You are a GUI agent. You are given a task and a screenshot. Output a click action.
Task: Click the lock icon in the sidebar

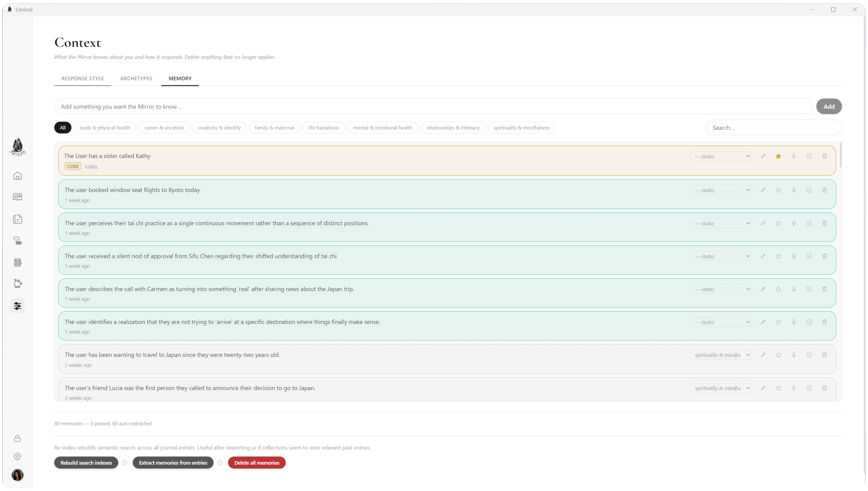[17, 438]
